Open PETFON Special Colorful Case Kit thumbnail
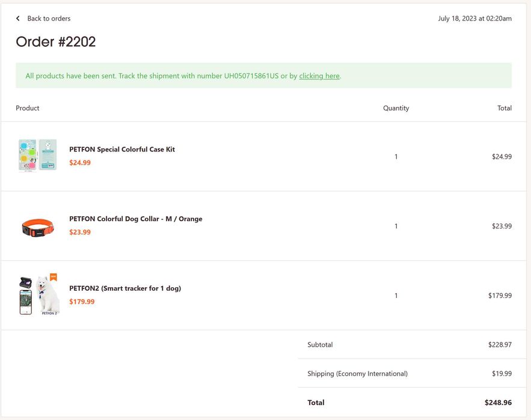The height and width of the screenshot is (420, 531). pyautogui.click(x=38, y=156)
